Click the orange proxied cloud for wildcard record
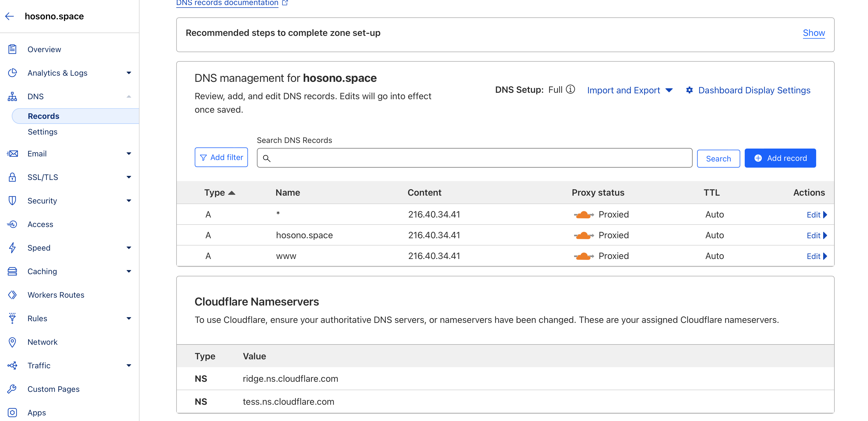The height and width of the screenshot is (421, 868). [584, 214]
